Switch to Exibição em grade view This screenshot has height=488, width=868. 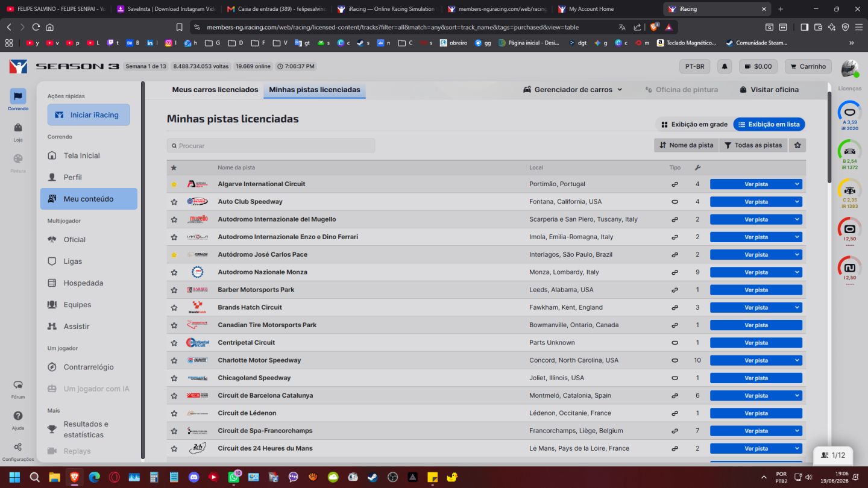click(x=694, y=124)
